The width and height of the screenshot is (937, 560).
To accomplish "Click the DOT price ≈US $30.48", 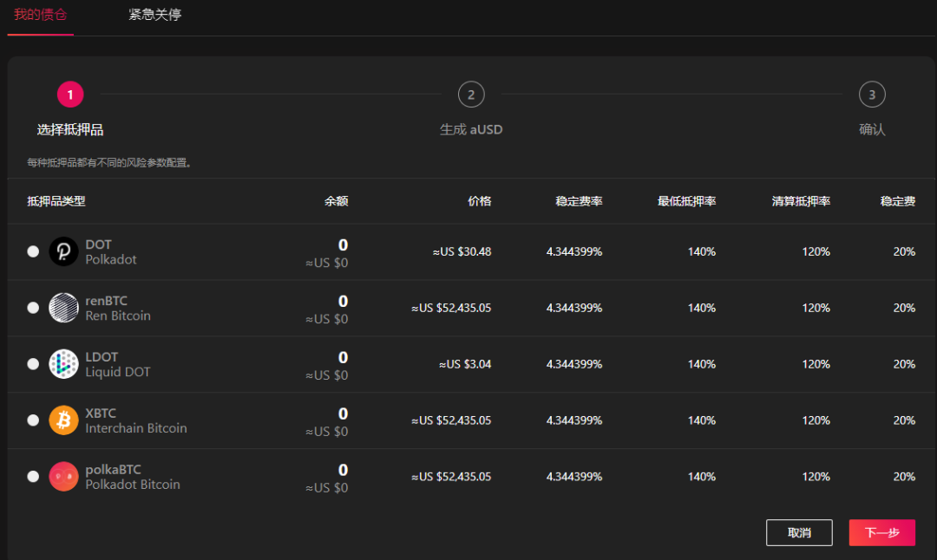I will click(462, 252).
